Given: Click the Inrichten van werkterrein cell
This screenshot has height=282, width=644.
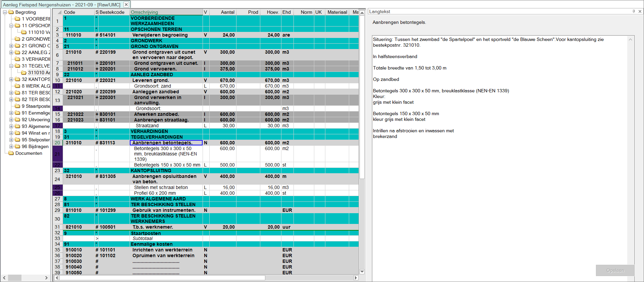Looking at the screenshot, I should (166, 250).
